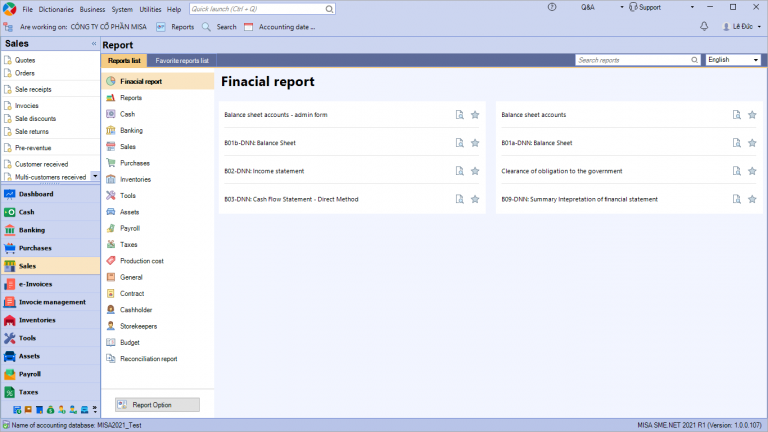Viewport: 768px width, 432px height.
Task: Preview the B02-DNN Income statement report
Action: pyautogui.click(x=459, y=171)
